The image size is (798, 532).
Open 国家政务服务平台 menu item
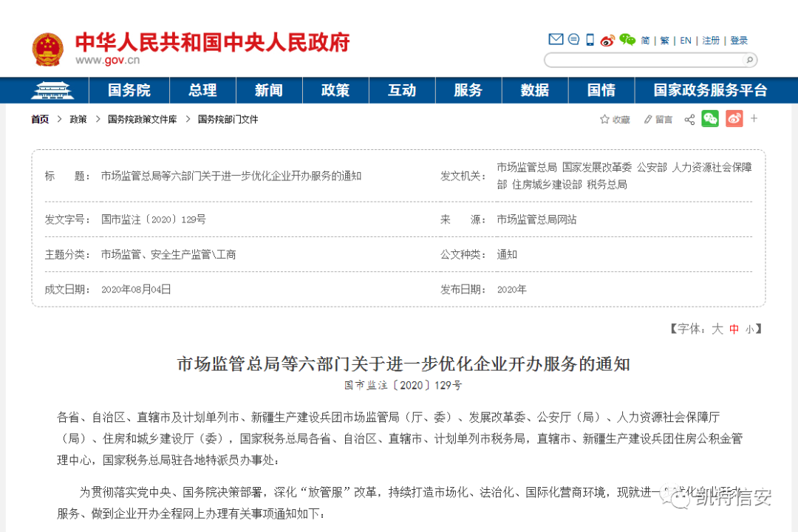(x=711, y=90)
